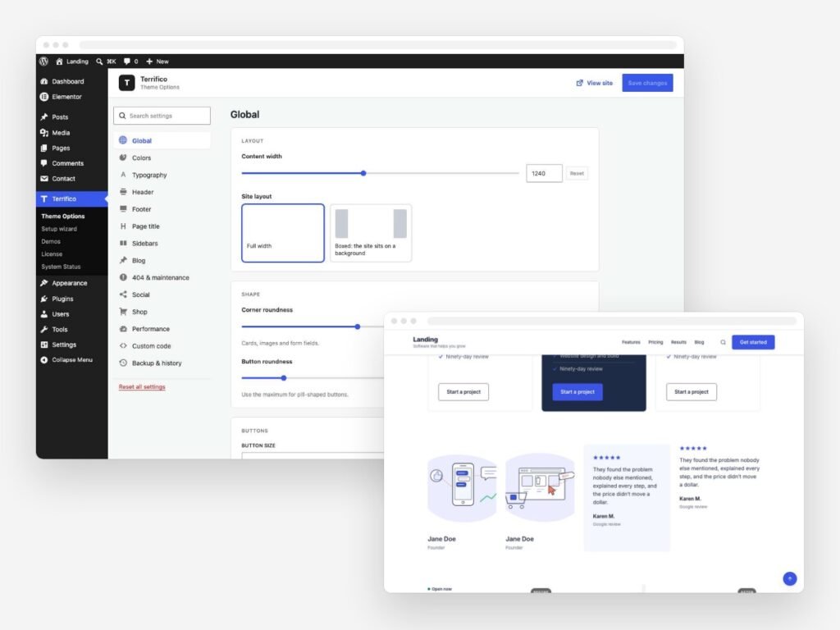Open the Header settings tab
Image resolution: width=840 pixels, height=630 pixels.
coord(162,192)
